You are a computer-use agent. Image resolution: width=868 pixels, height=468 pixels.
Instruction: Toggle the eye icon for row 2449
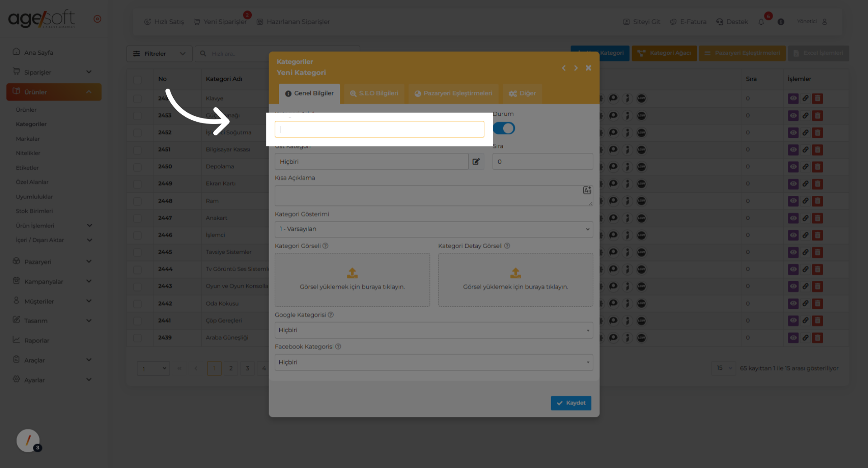[x=793, y=184]
